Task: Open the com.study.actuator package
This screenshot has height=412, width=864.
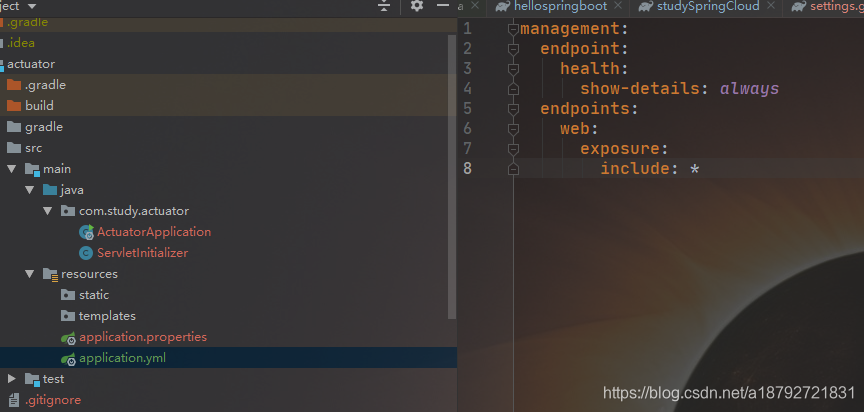Action: pos(134,211)
